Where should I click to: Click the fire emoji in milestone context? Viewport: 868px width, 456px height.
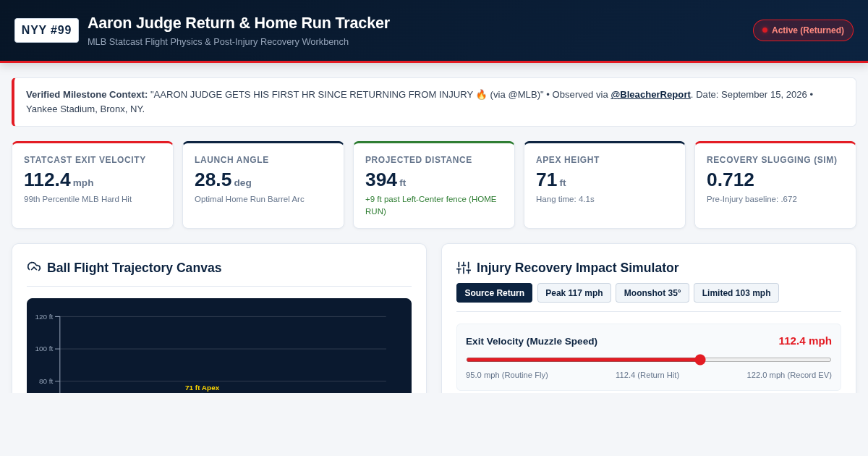point(482,95)
